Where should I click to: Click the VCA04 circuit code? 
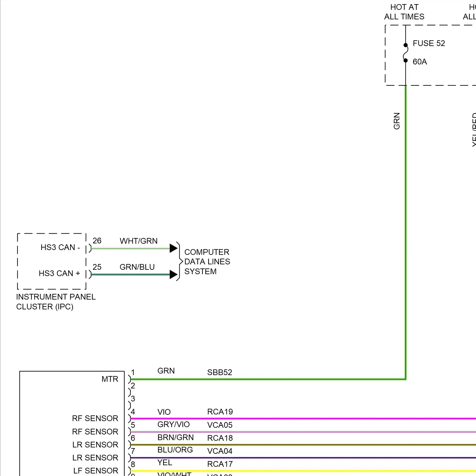pos(220,451)
